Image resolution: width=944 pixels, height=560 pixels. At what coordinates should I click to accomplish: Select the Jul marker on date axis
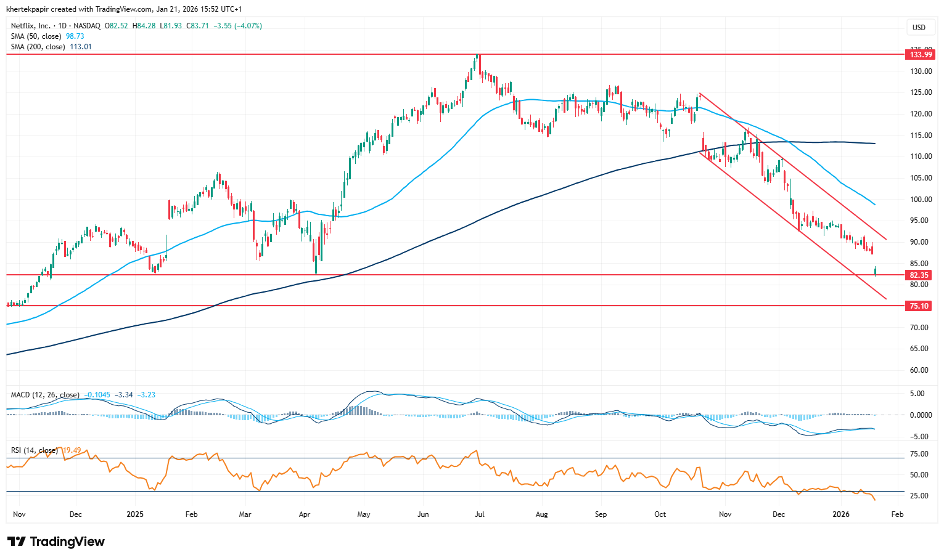pos(479,514)
